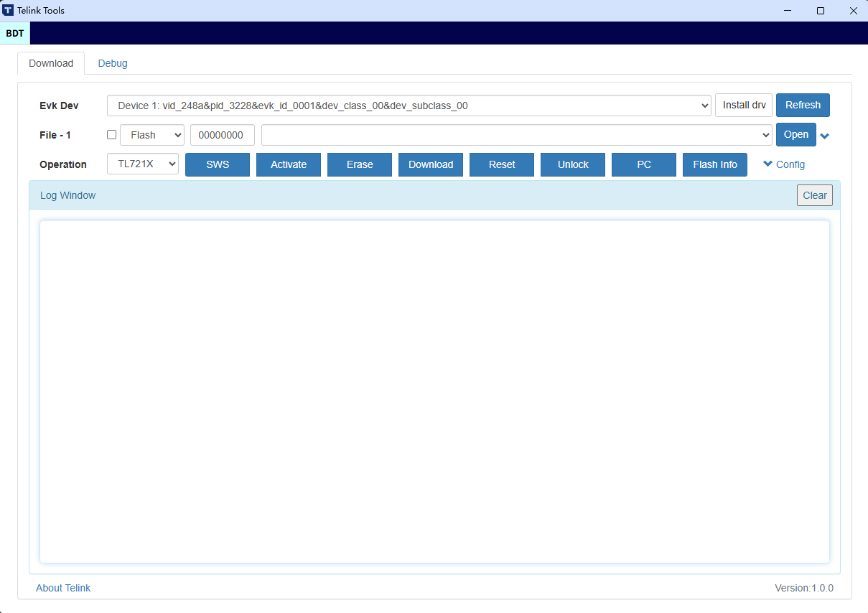Click the 00000000 flash address field
868x613 pixels.
pos(222,134)
